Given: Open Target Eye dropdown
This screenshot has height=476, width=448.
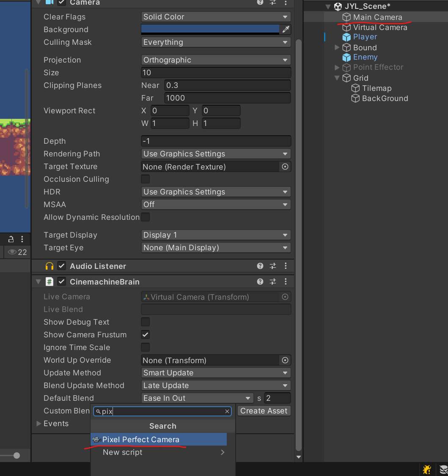Looking at the screenshot, I should pyautogui.click(x=216, y=248).
